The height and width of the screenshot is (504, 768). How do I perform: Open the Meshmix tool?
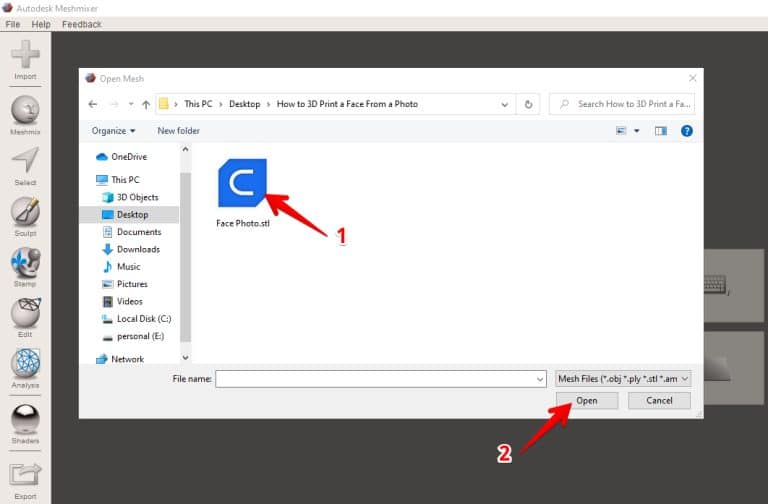(25, 109)
